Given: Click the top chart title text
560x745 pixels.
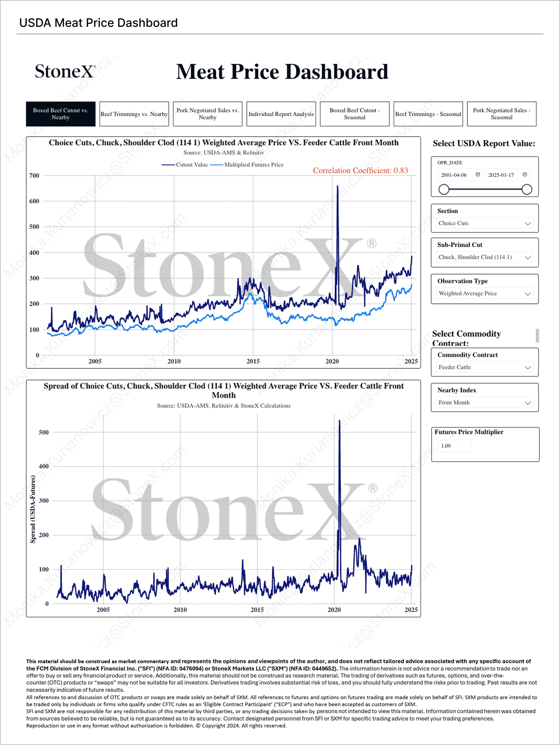Looking at the screenshot, I should (224, 143).
